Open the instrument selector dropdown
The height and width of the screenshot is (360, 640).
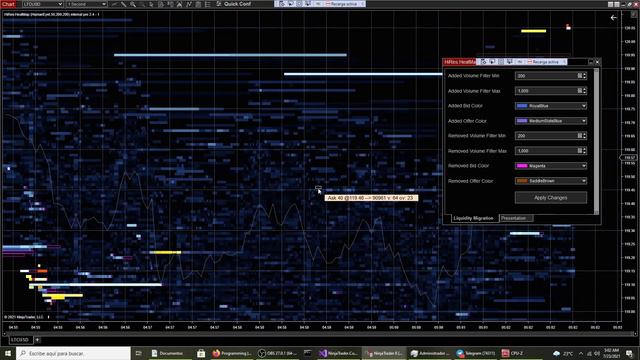pos(42,4)
